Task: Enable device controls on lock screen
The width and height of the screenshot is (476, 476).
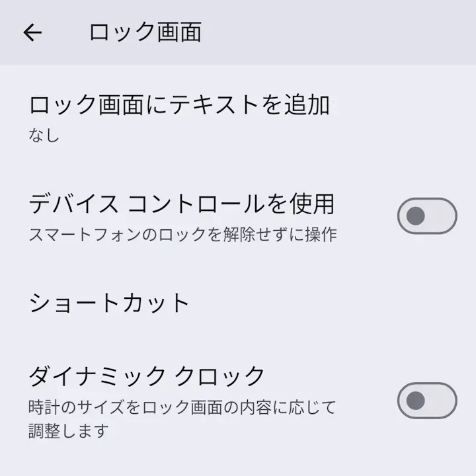Action: point(426,216)
